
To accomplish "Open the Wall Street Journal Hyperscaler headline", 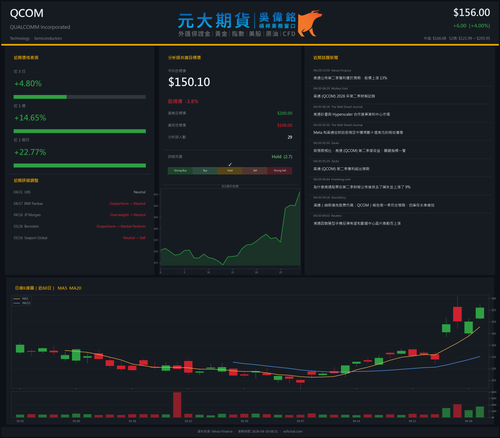I will pos(351,114).
